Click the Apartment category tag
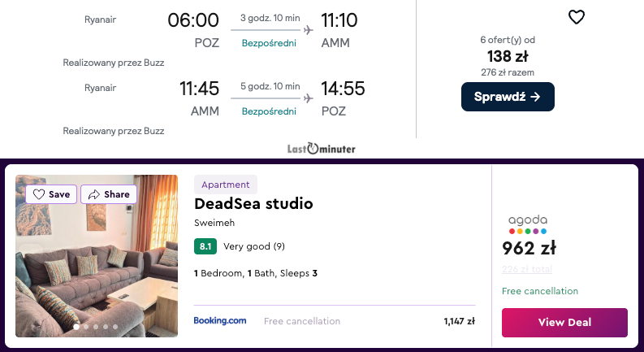Image resolution: width=644 pixels, height=352 pixels. [226, 185]
